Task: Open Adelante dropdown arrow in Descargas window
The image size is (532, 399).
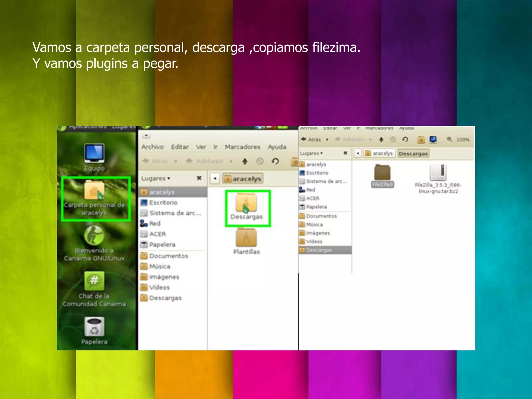Action: 370,139
